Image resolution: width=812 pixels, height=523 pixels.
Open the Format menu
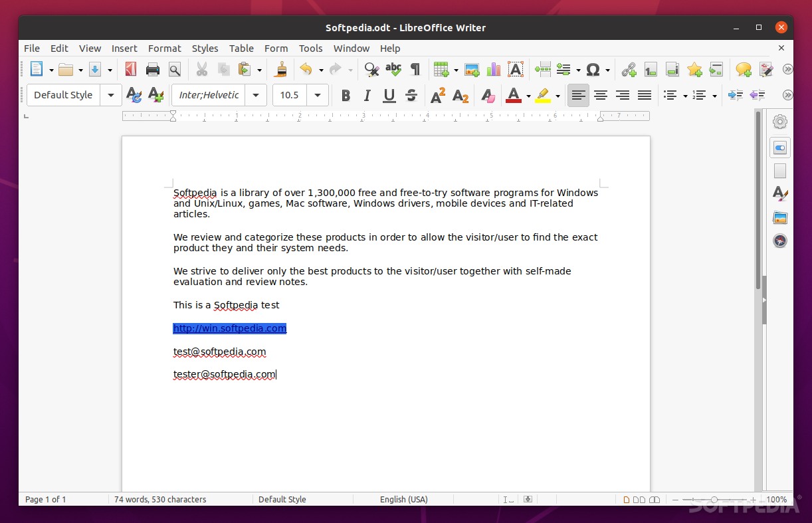pos(165,48)
